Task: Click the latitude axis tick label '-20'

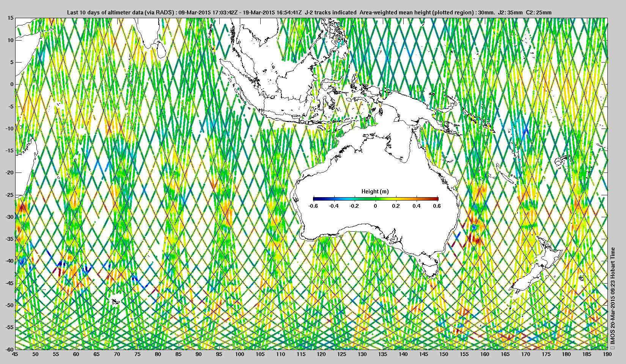Action: click(10, 173)
